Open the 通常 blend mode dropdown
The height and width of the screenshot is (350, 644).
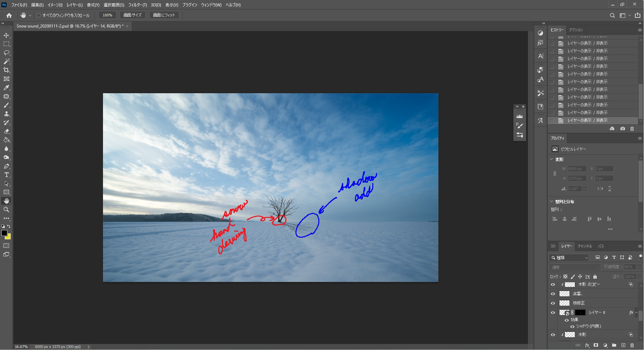coord(575,267)
